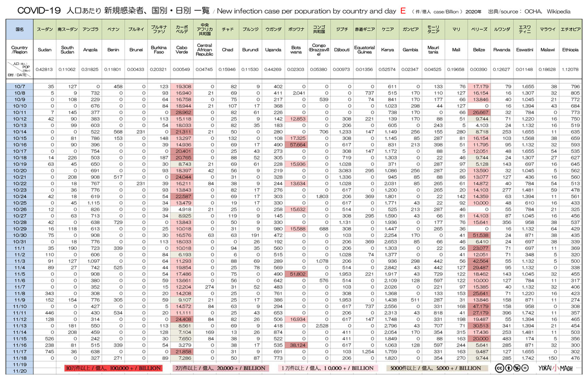Click the Country/Region row label

[x=20, y=50]
